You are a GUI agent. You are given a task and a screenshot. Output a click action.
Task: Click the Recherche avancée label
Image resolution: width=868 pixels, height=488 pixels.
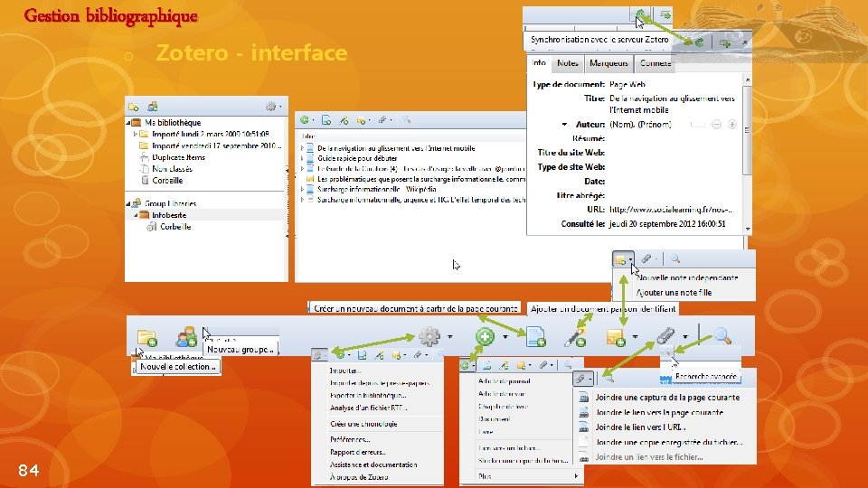point(706,377)
